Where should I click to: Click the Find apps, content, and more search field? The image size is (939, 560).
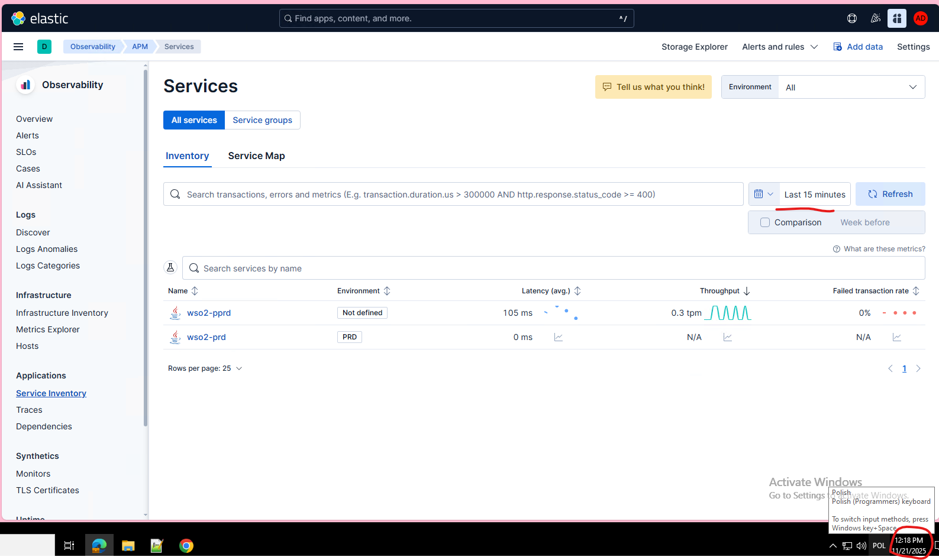pos(456,18)
